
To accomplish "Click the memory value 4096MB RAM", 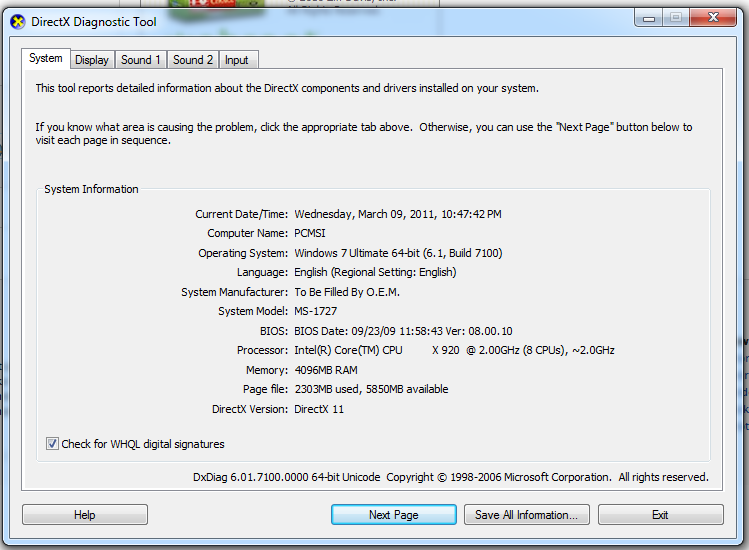I will click(x=326, y=370).
